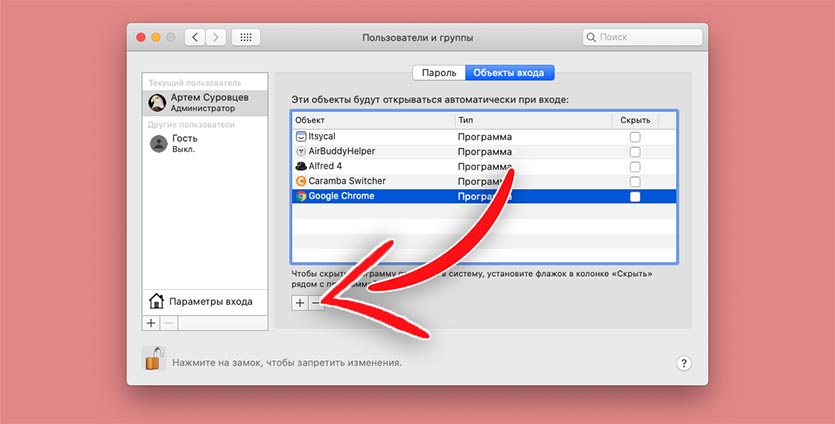Image resolution: width=835 pixels, height=424 pixels.
Task: Click the forward navigation arrow
Action: pos(216,37)
